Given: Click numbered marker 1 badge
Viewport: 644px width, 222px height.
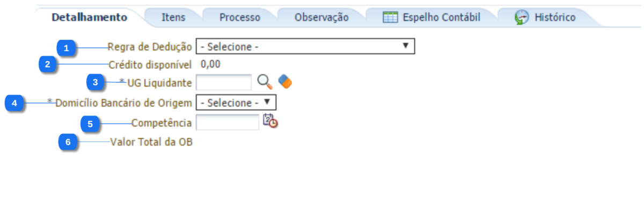Looking at the screenshot, I should click(66, 48).
